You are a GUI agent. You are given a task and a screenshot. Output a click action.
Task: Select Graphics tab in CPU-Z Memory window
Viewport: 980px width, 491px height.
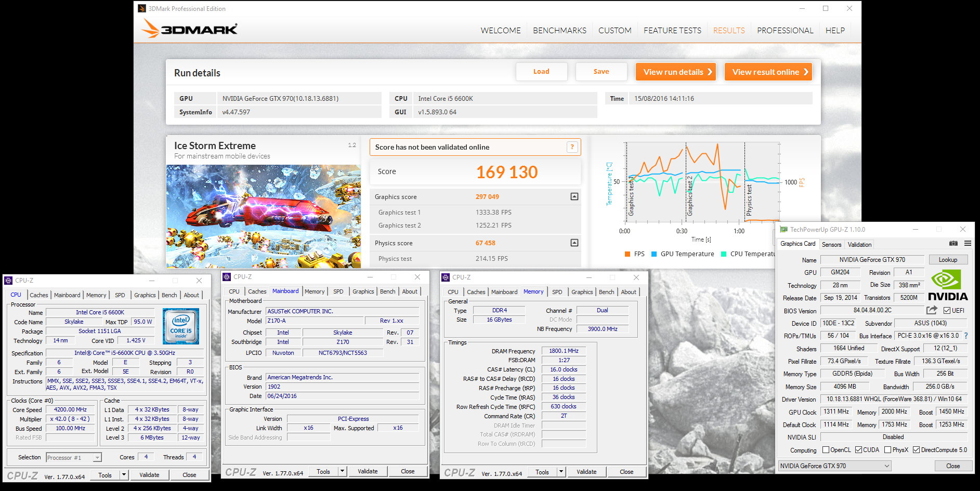[582, 292]
